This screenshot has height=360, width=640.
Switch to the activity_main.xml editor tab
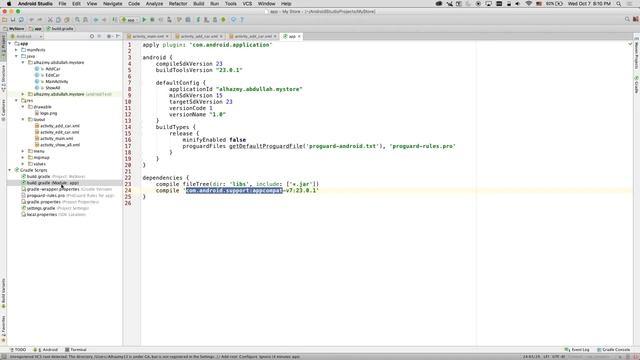pyautogui.click(x=148, y=36)
